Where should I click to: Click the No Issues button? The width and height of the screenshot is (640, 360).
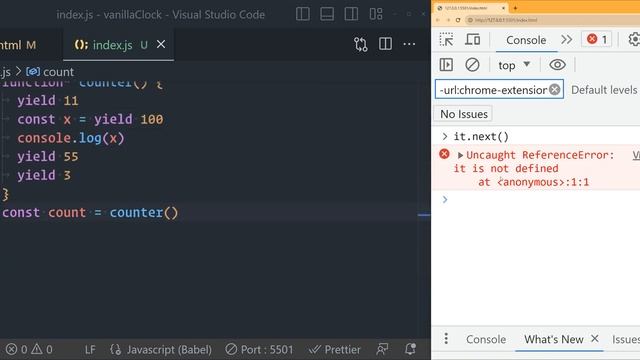pyautogui.click(x=464, y=114)
